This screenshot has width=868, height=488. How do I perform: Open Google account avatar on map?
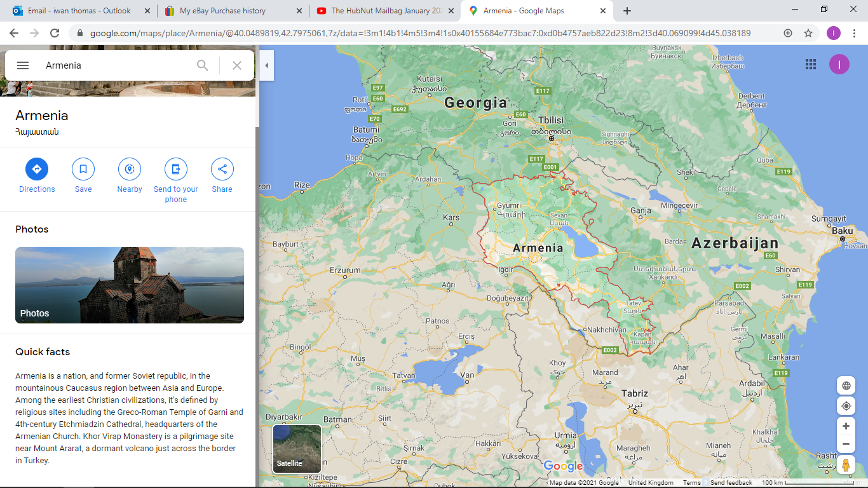click(839, 64)
